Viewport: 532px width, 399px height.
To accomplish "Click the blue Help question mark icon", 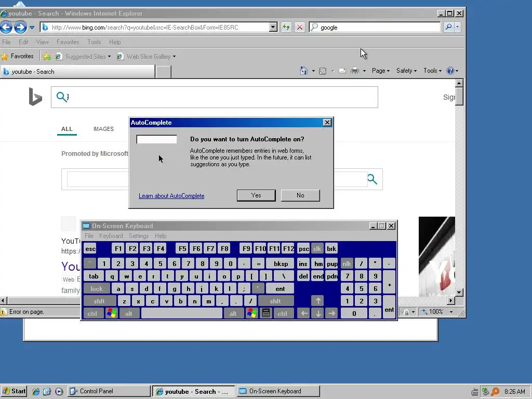I will coord(450,71).
